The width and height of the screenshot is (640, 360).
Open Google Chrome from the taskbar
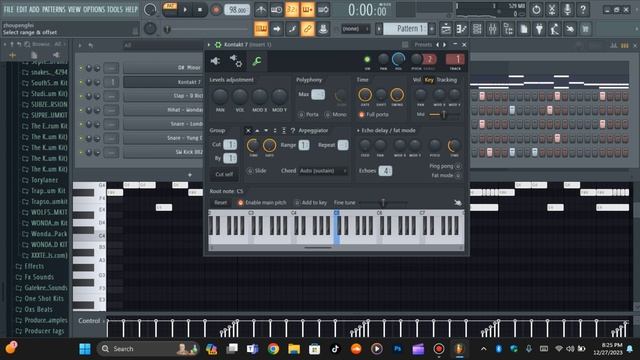tap(273, 349)
